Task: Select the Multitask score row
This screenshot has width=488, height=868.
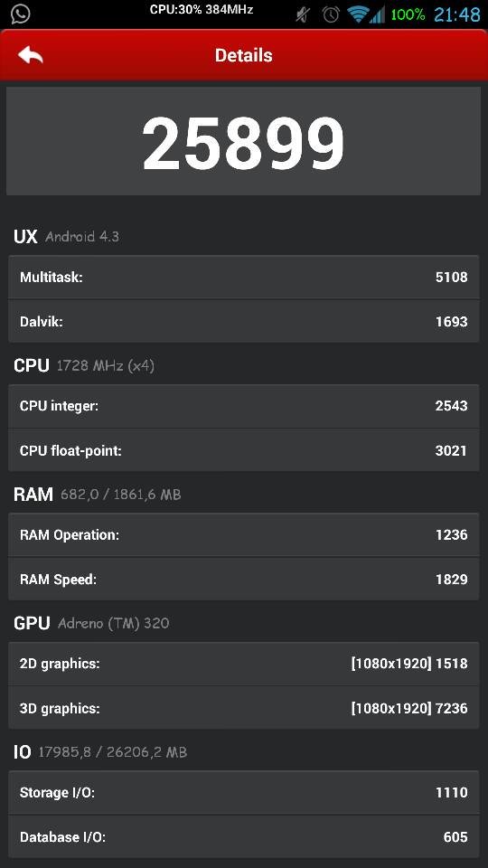Action: click(243, 277)
